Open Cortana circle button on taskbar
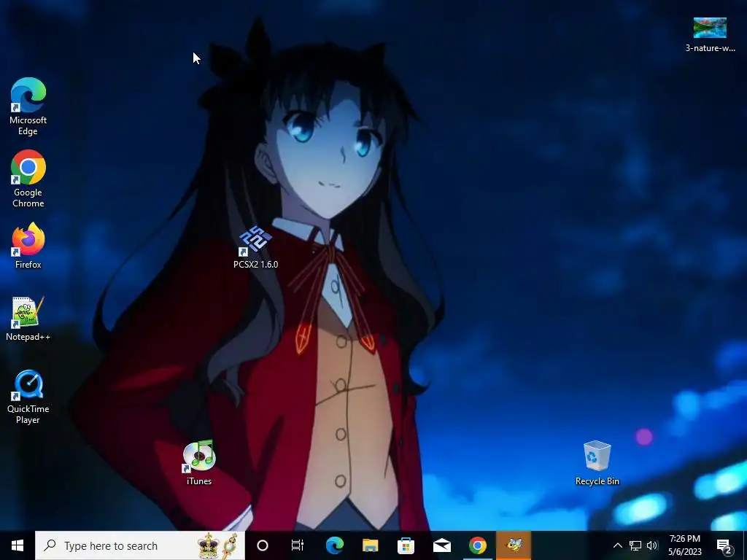Image resolution: width=747 pixels, height=560 pixels. (263, 545)
